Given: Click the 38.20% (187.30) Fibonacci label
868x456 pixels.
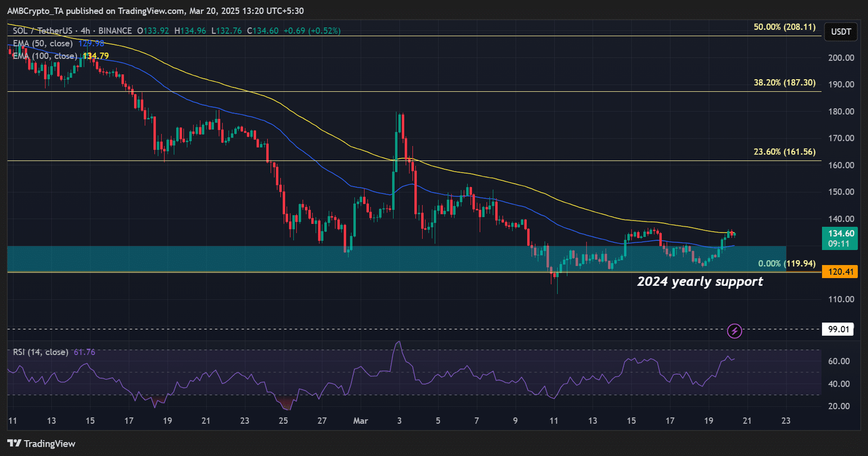Looking at the screenshot, I should (x=784, y=83).
